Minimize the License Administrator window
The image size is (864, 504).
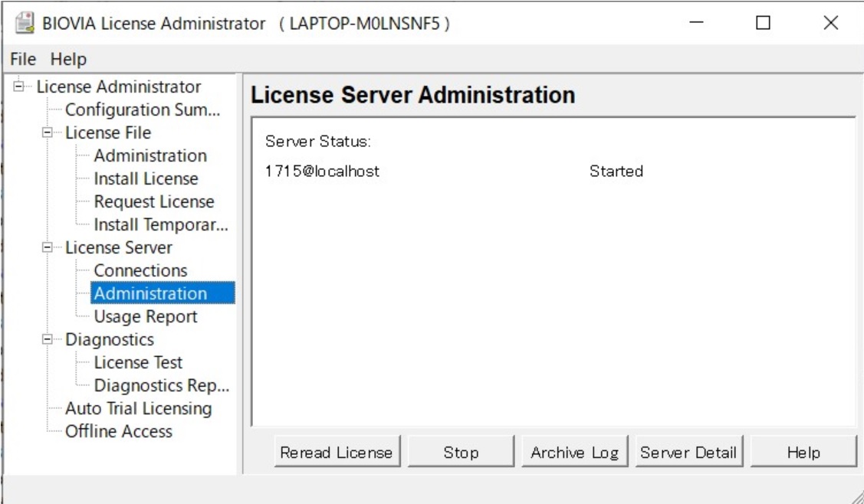(696, 23)
